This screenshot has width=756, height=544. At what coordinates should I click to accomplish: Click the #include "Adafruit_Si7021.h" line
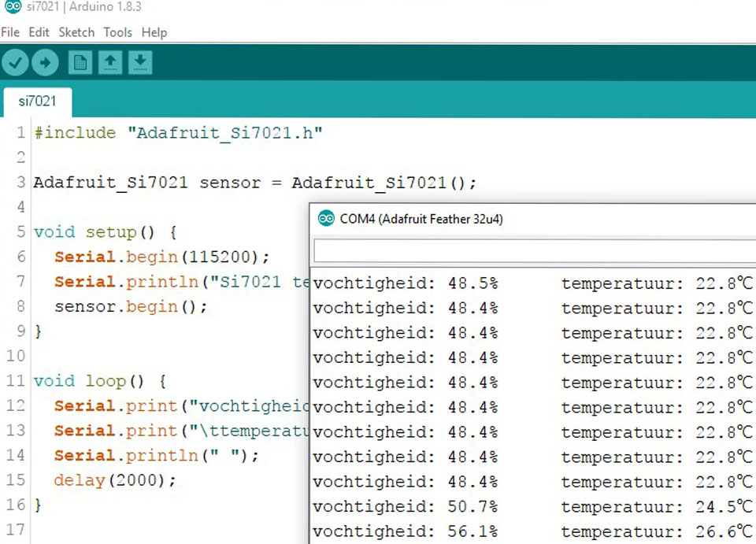[x=179, y=133]
